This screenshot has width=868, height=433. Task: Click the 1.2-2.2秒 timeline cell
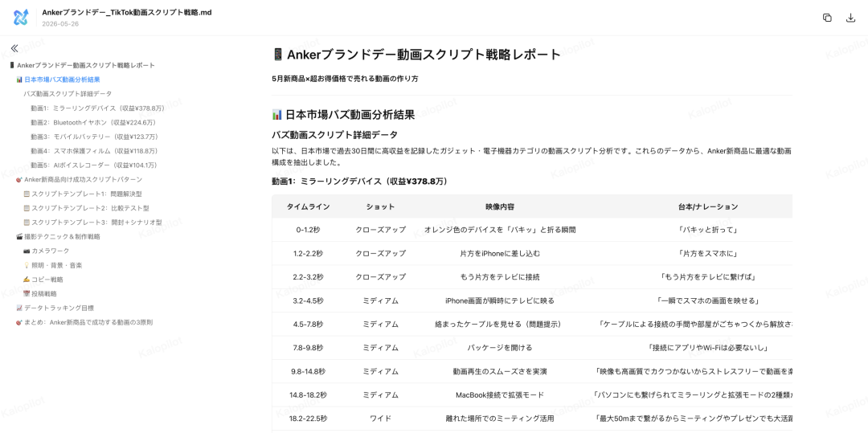click(308, 253)
